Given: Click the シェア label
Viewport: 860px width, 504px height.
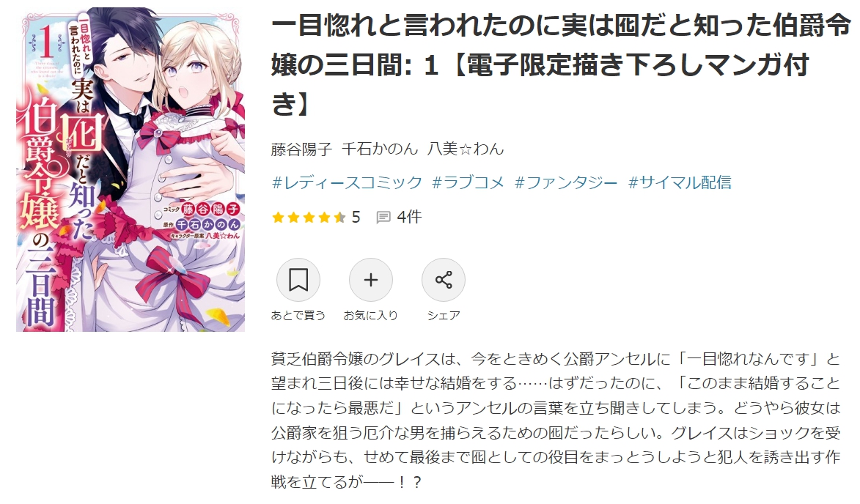Looking at the screenshot, I should tap(443, 316).
